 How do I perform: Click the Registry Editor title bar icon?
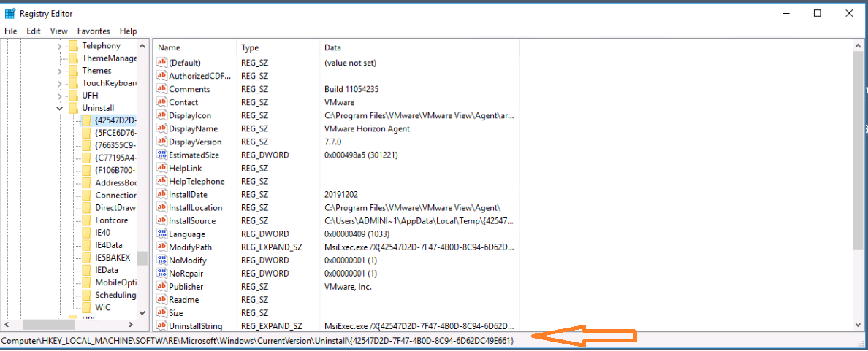pos(9,13)
